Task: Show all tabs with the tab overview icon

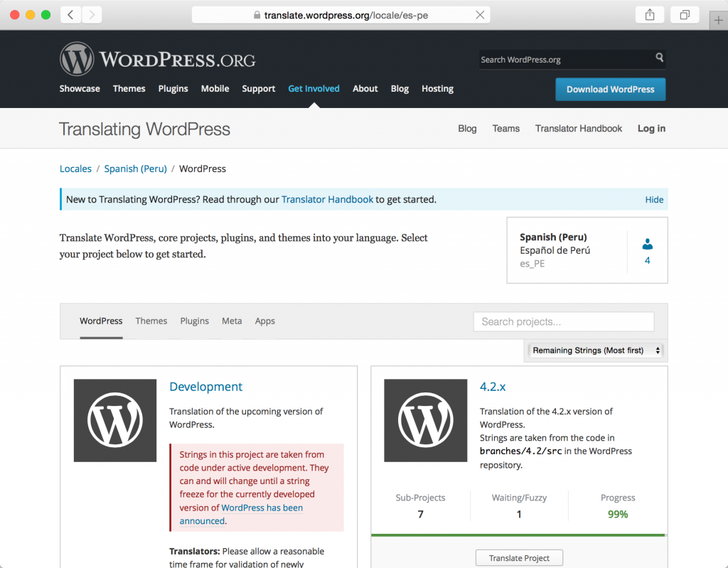Action: click(x=685, y=15)
